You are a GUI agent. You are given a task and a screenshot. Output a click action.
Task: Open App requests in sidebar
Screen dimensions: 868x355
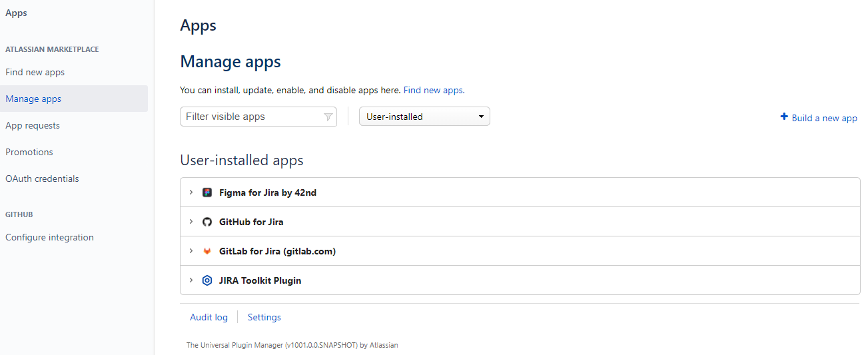33,125
